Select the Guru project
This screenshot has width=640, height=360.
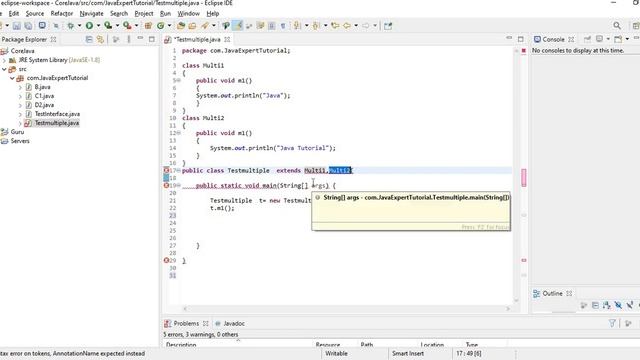(x=17, y=132)
